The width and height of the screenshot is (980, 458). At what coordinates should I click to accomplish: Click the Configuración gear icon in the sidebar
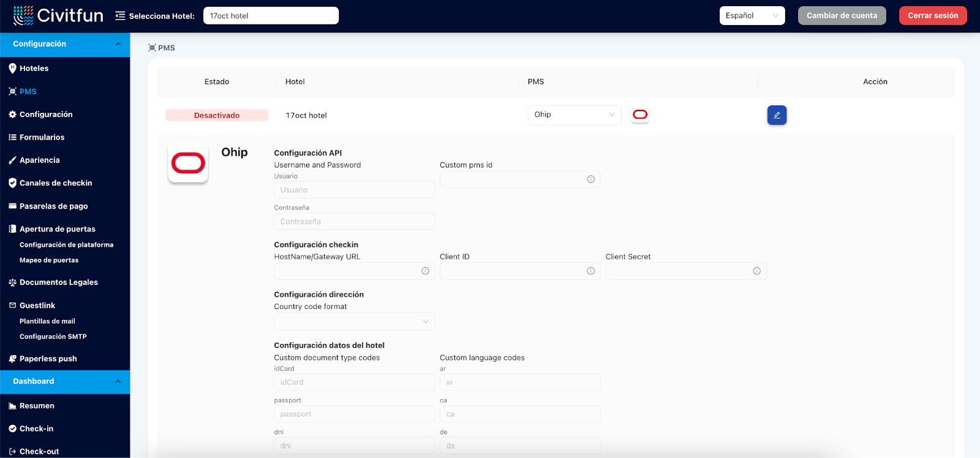click(12, 115)
